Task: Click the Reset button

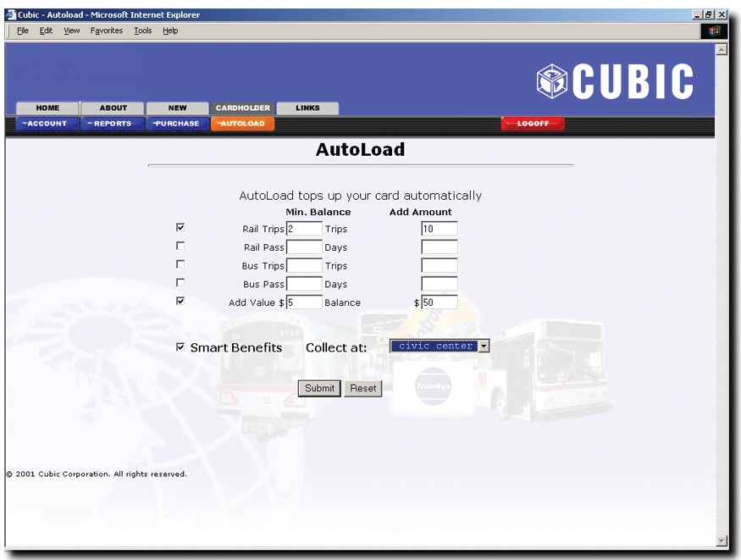Action: coord(362,388)
